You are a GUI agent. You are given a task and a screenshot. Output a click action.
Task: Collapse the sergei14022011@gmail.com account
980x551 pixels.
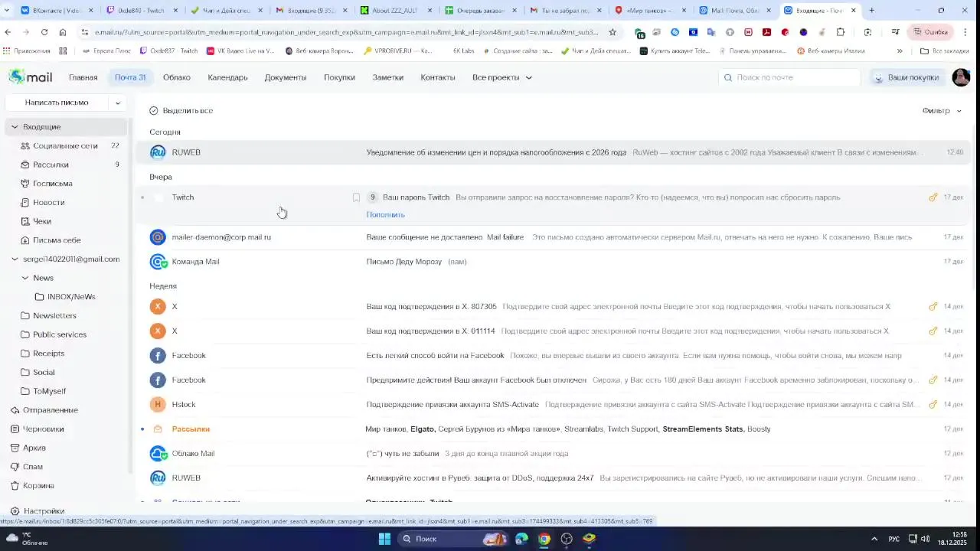coord(15,259)
